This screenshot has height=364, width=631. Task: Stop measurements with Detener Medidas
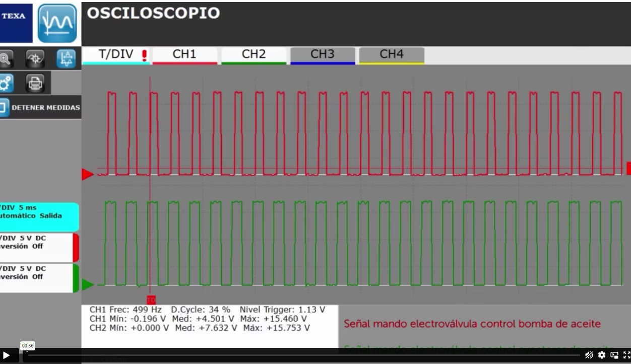coord(40,107)
